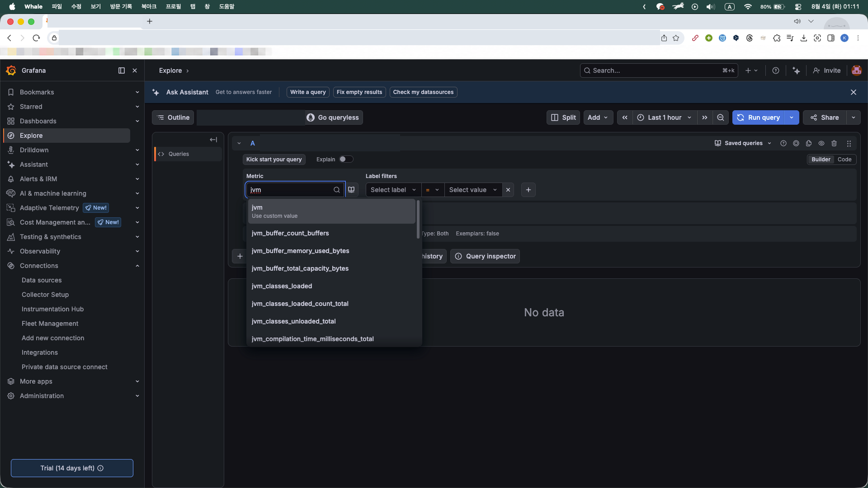
Task: Grab the query A drag handle
Action: coord(849,143)
